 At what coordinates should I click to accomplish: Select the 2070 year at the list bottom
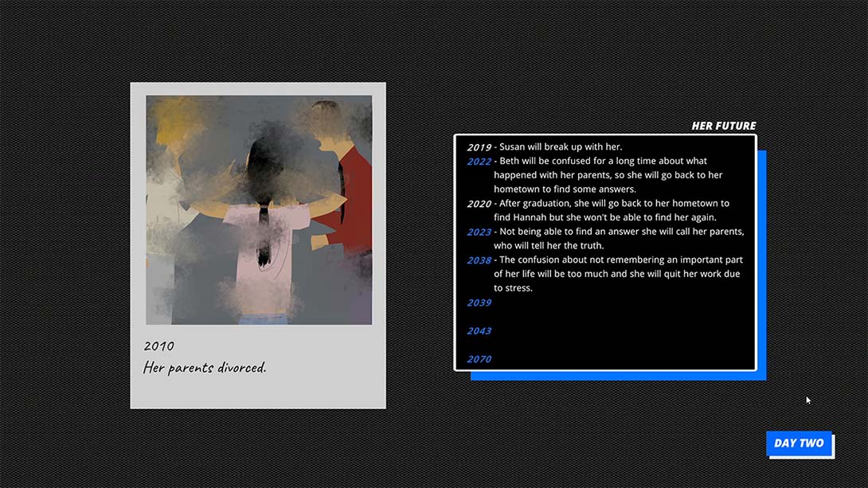click(x=479, y=360)
